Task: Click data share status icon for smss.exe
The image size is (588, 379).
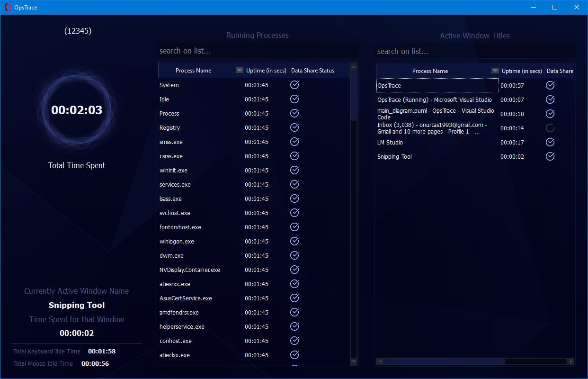Action: coord(294,142)
